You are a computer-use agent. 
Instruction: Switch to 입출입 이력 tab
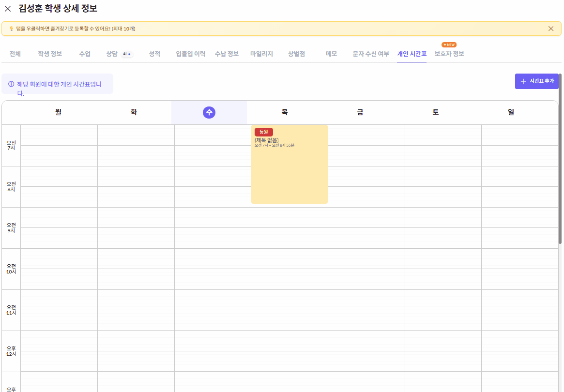click(x=191, y=54)
